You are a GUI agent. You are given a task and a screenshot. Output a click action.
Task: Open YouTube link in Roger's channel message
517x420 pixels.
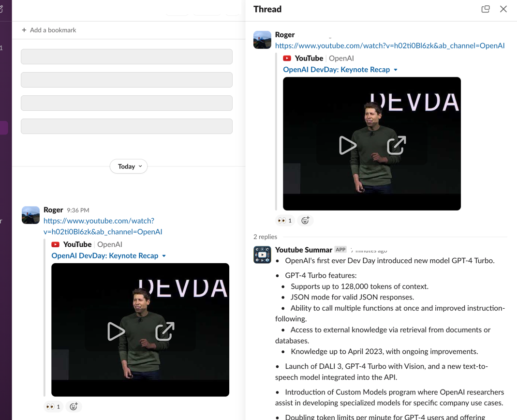(103, 226)
